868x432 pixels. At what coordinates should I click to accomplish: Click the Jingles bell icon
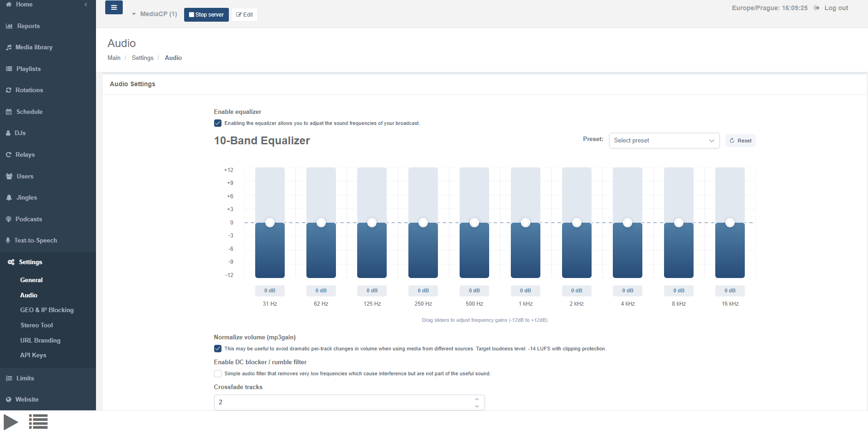click(9, 198)
